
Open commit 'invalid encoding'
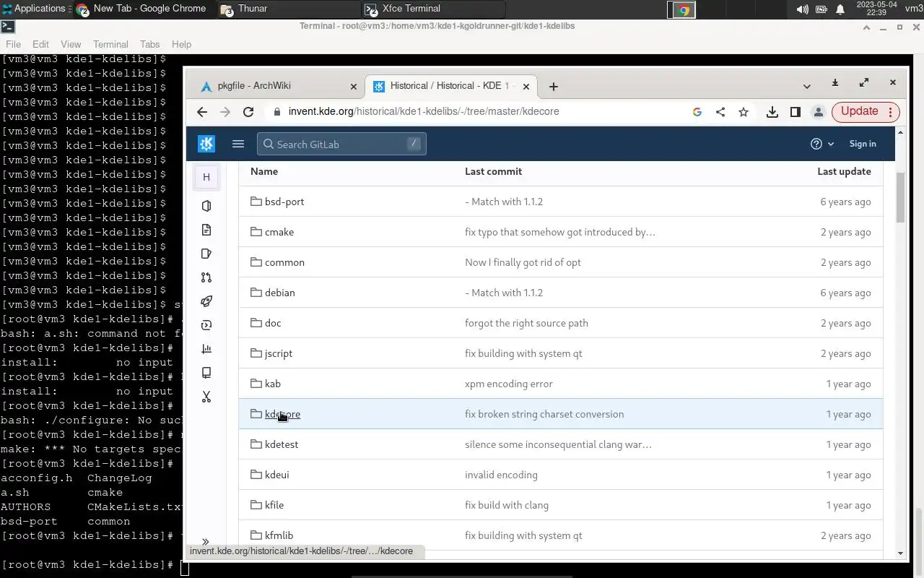tap(501, 475)
